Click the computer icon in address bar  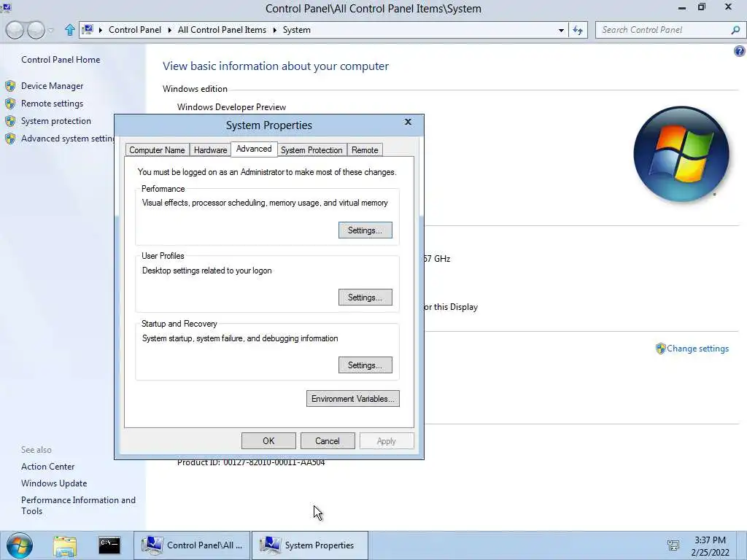[x=88, y=29]
